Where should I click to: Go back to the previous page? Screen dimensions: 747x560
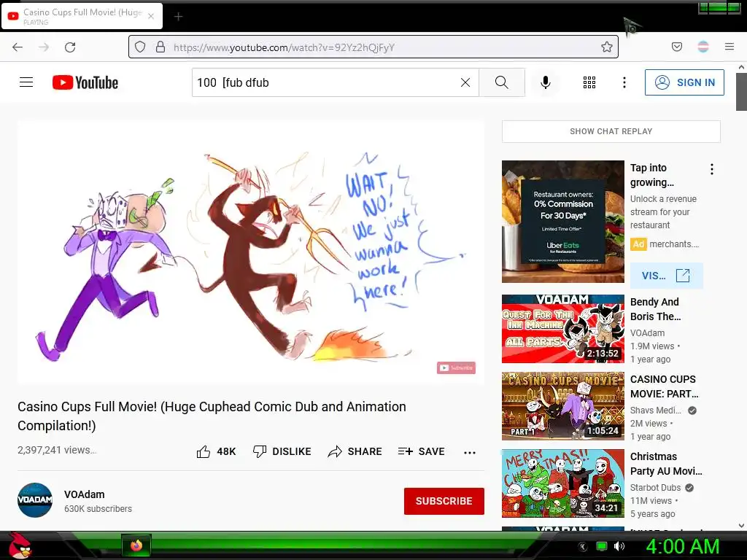(x=18, y=47)
